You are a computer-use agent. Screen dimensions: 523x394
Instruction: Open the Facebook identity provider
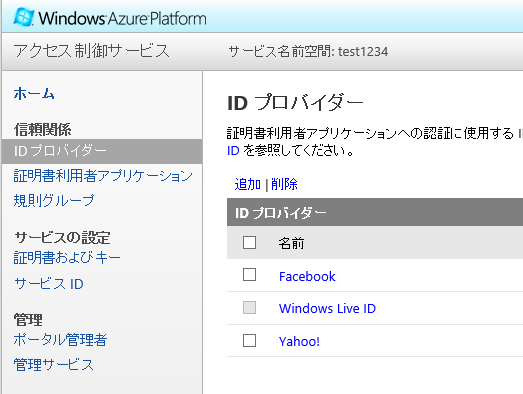(x=307, y=277)
